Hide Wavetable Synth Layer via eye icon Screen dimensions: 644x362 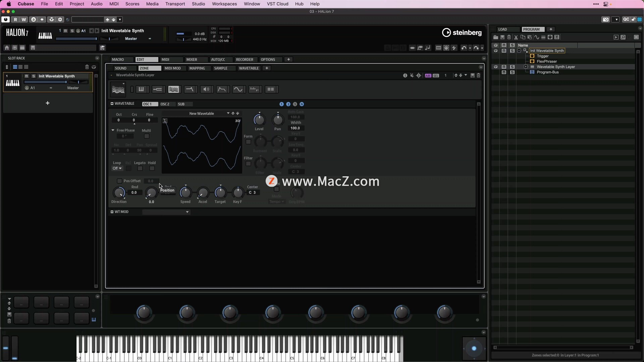tap(495, 67)
